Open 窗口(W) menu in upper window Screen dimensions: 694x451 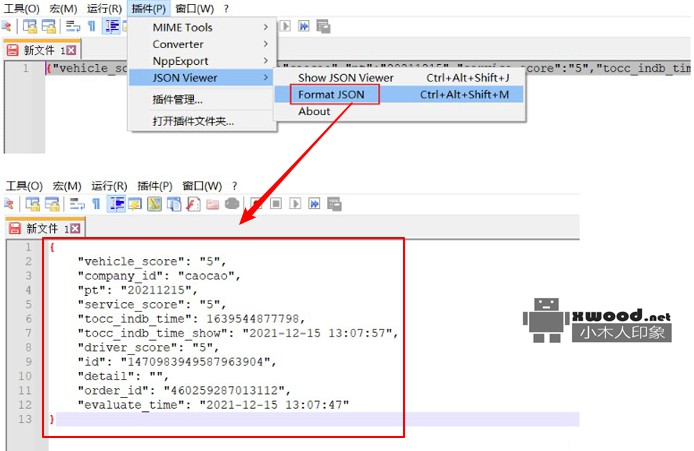194,8
